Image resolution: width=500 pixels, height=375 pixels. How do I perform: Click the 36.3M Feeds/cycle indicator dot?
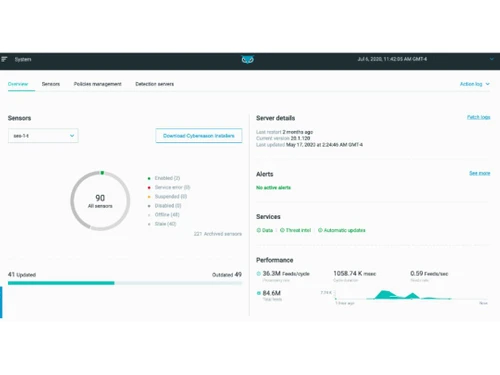[259, 274]
